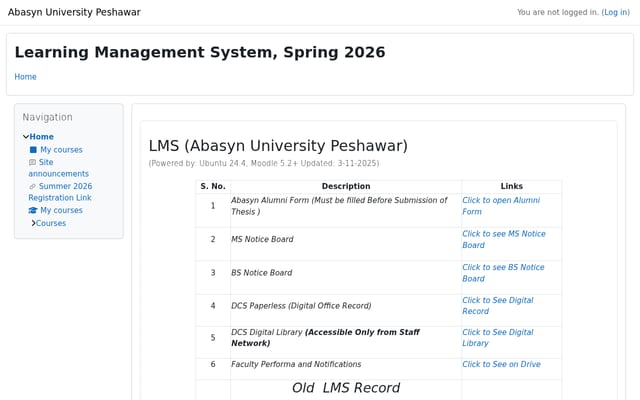
Task: Click to open Alumni Form link
Action: pos(501,206)
